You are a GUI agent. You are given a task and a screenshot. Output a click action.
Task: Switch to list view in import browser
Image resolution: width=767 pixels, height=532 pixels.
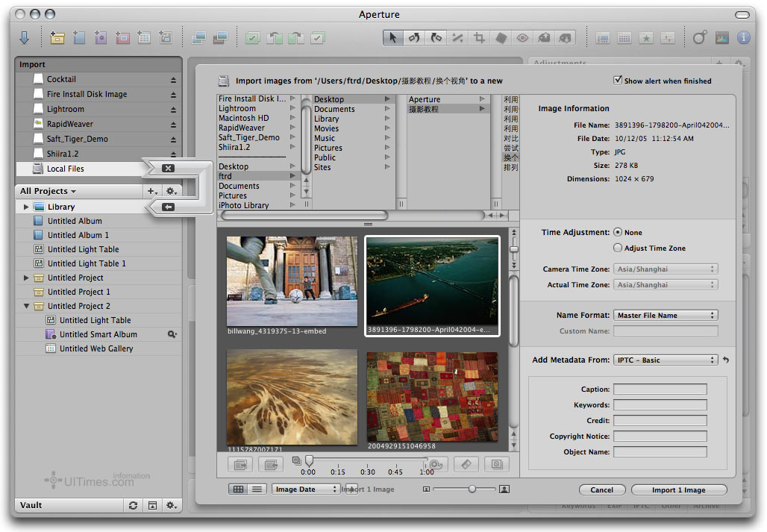(257, 489)
